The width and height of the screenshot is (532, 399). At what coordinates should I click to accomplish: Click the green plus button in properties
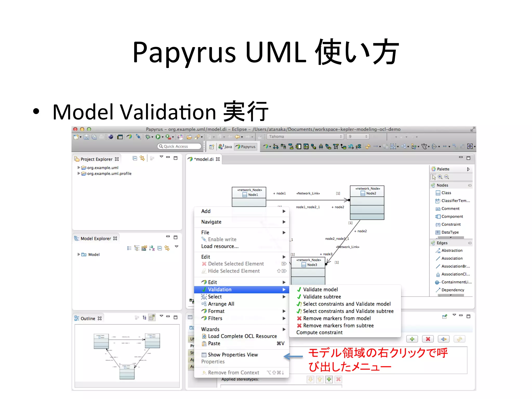tap(412, 339)
